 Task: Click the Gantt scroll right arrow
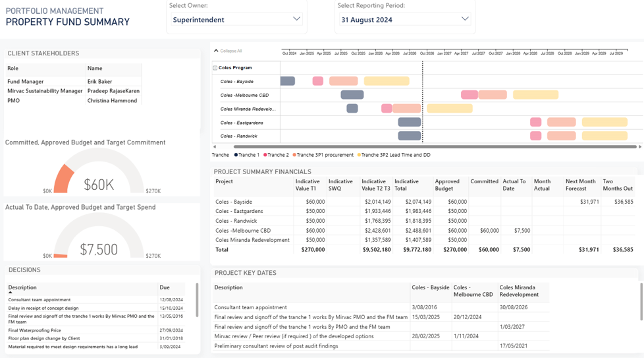pyautogui.click(x=640, y=147)
